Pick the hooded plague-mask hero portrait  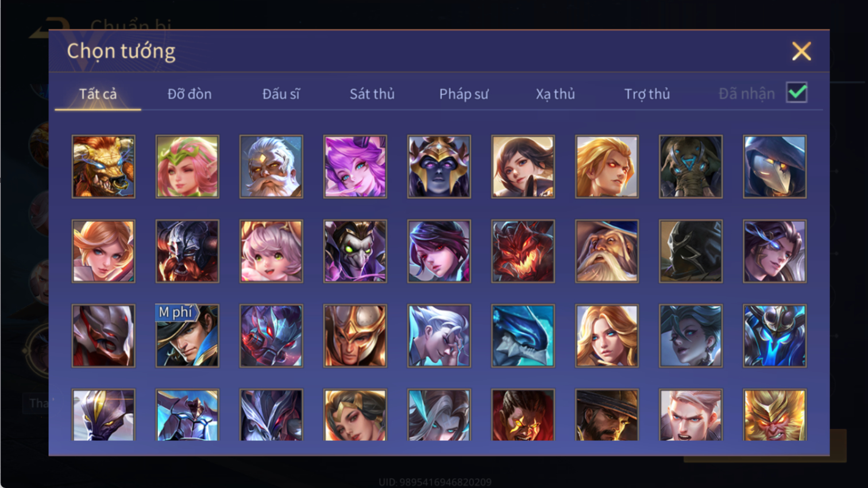click(x=774, y=167)
